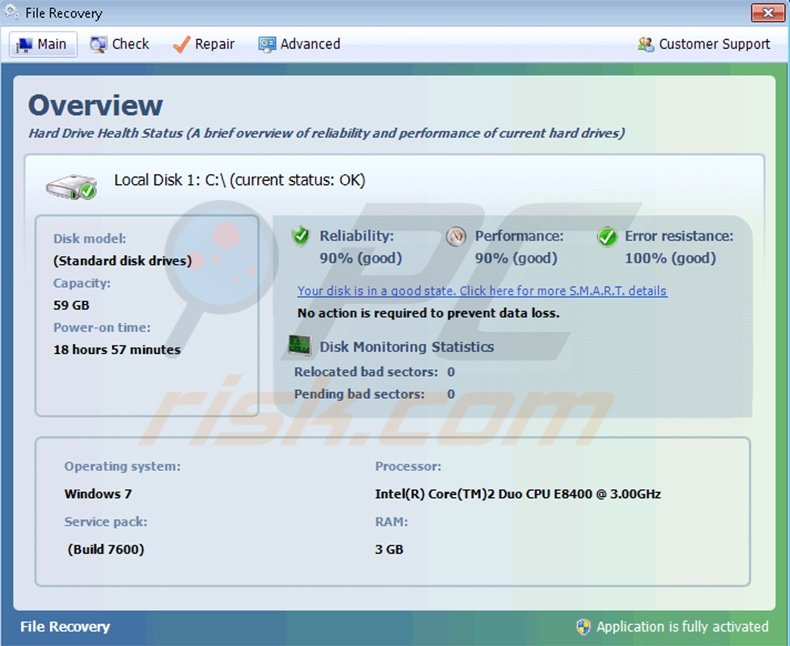Click the File Recovery gear title icon
The image size is (790, 646).
click(11, 12)
